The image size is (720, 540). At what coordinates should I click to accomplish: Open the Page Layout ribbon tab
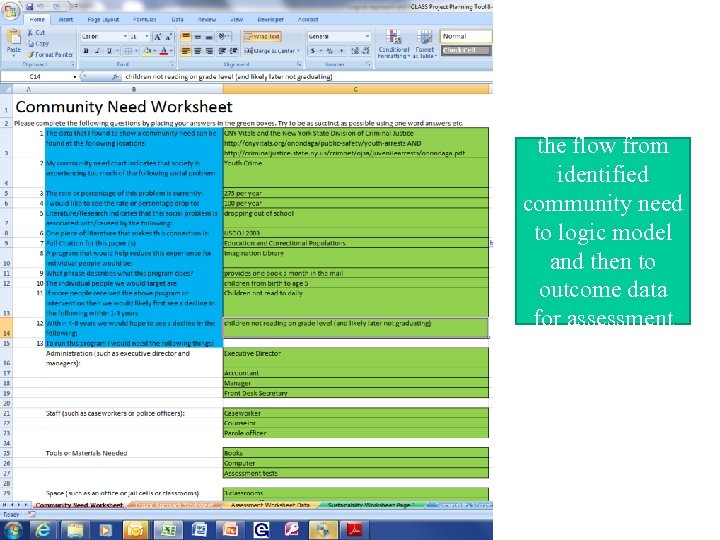click(103, 20)
